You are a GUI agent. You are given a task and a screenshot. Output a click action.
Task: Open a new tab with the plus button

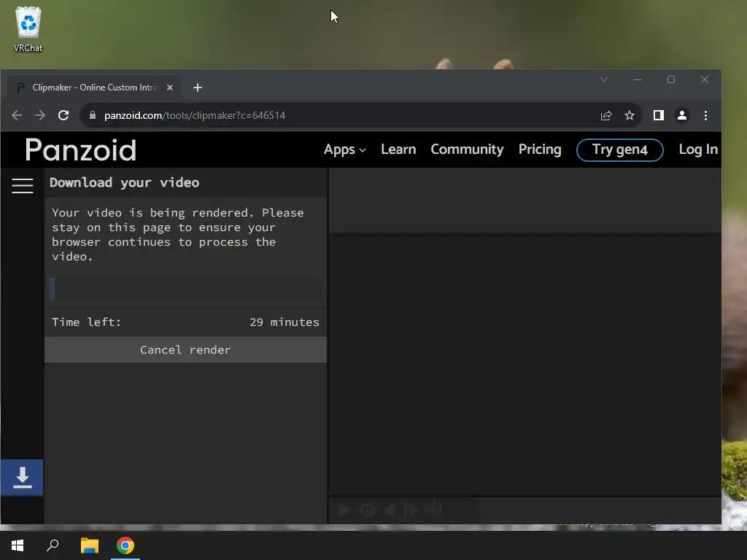pyautogui.click(x=198, y=87)
